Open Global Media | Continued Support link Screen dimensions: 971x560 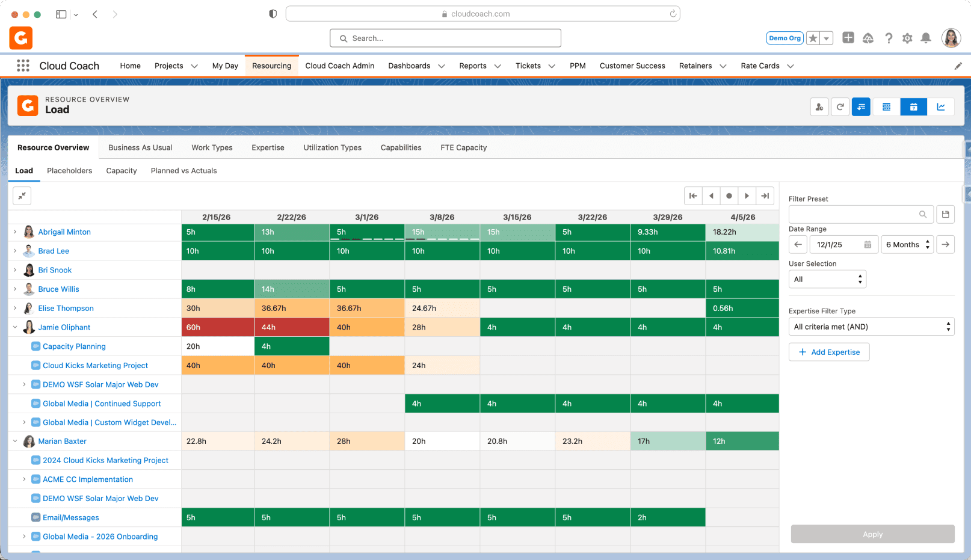[x=102, y=404]
